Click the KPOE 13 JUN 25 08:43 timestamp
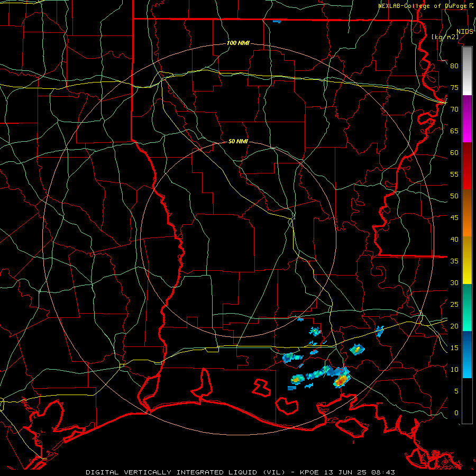 [x=347, y=472]
